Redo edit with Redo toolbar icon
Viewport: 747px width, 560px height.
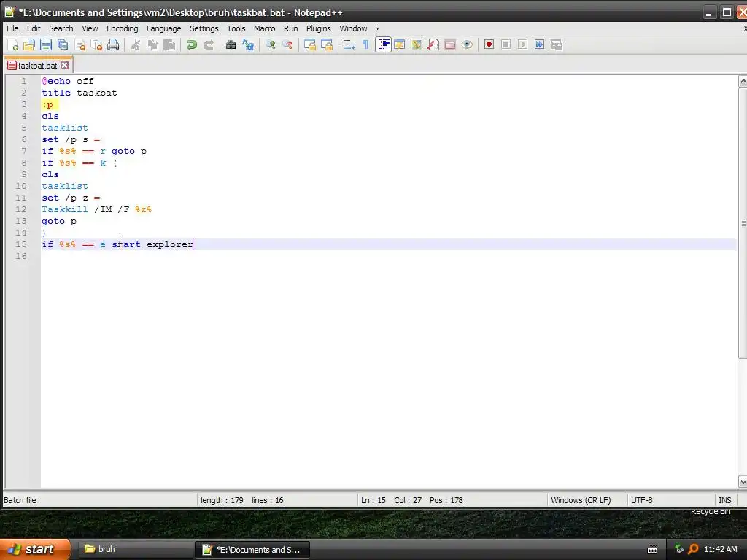coord(209,44)
